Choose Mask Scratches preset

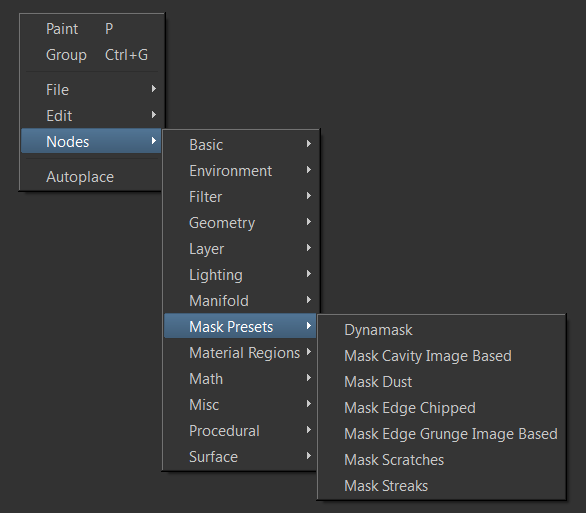442,460
